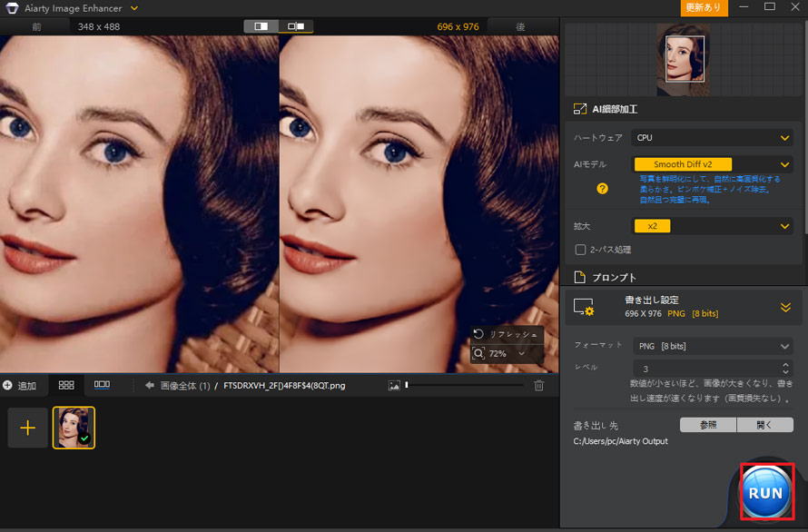
Task: Enable the 2-パス処理 checkbox
Action: tap(580, 250)
